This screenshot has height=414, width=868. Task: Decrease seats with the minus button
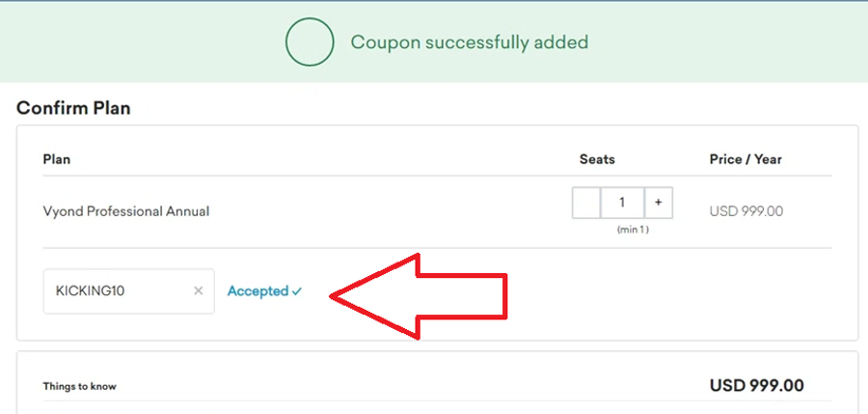tap(586, 203)
